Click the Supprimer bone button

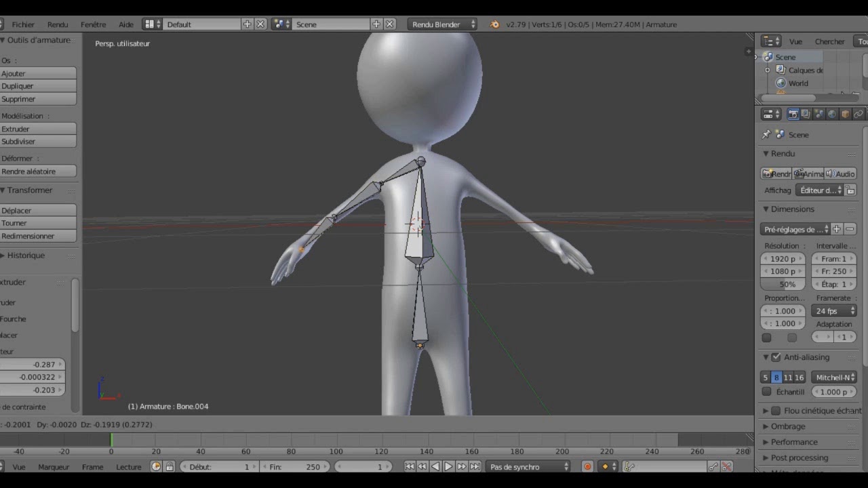(38, 99)
